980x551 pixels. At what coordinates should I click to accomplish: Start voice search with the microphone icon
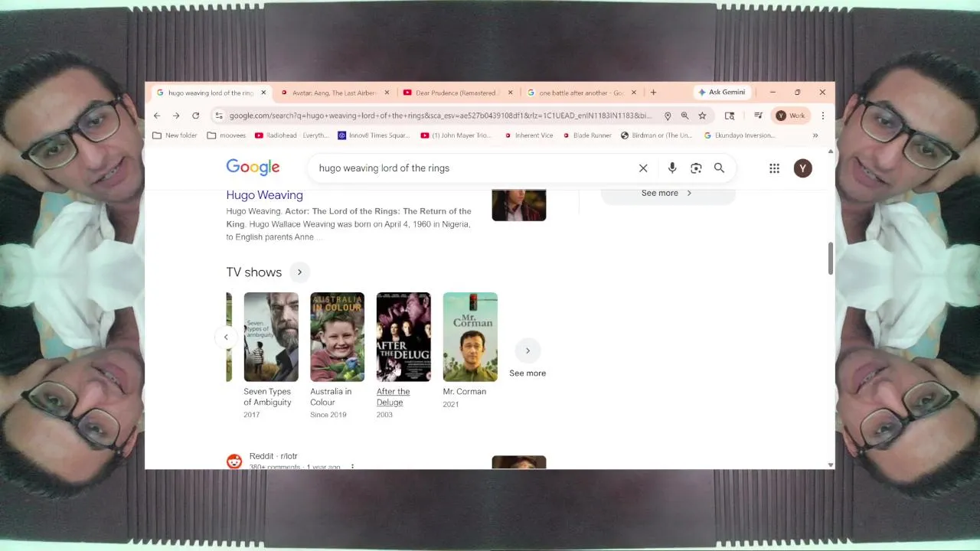pyautogui.click(x=672, y=168)
